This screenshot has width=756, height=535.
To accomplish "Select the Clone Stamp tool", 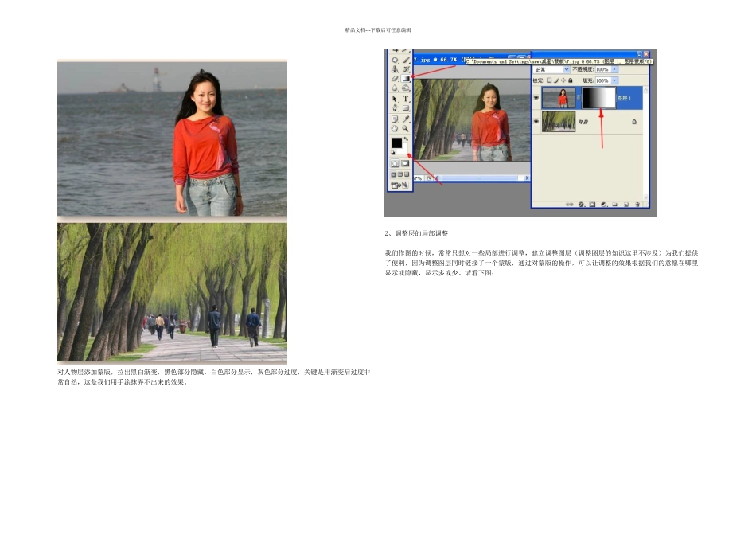I will coord(395,69).
